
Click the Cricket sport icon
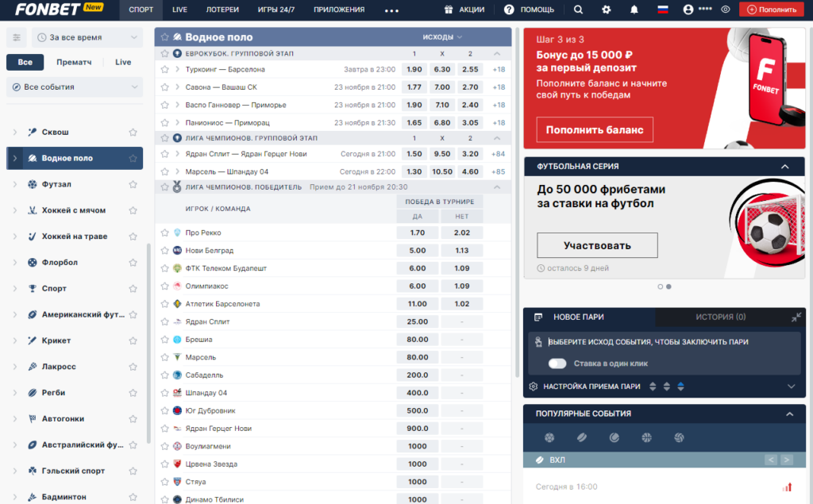pyautogui.click(x=32, y=340)
